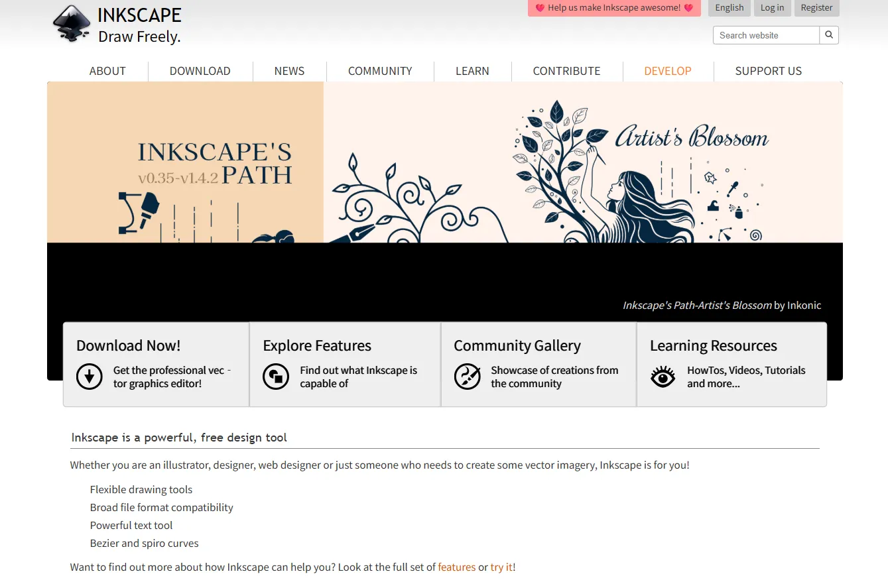Open the ABOUT menu
Viewport: 888px width, 588px height.
[x=107, y=71]
